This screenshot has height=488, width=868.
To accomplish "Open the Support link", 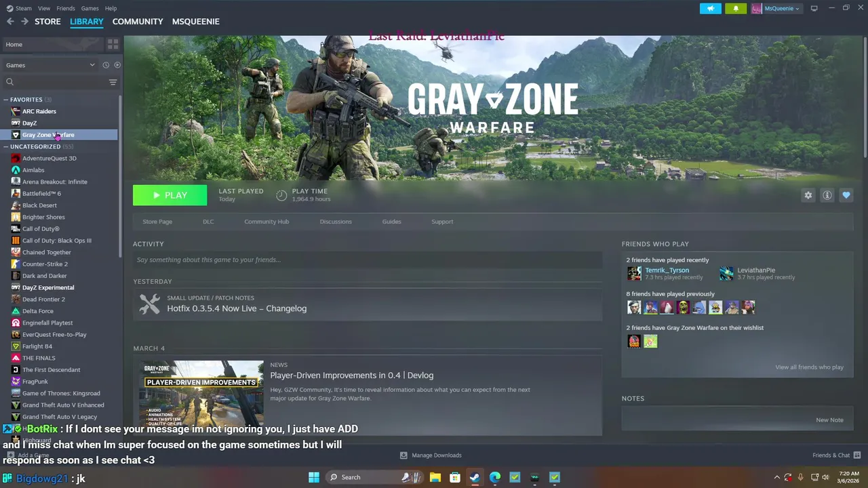I will [x=442, y=222].
